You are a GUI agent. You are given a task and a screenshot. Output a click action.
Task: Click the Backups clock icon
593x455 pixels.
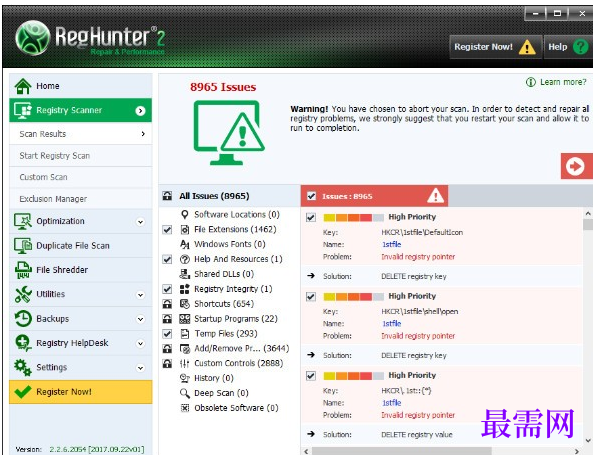click(23, 319)
